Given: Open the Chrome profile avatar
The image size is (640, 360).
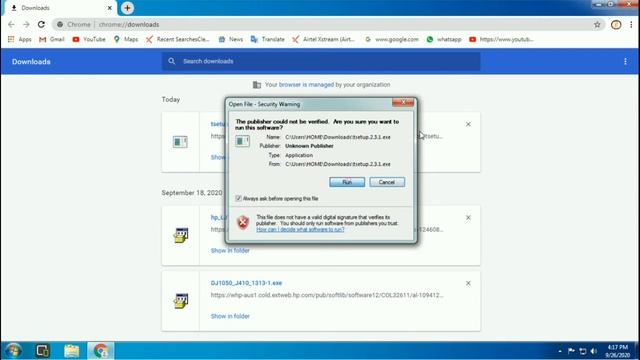Looking at the screenshot, I should click(616, 24).
